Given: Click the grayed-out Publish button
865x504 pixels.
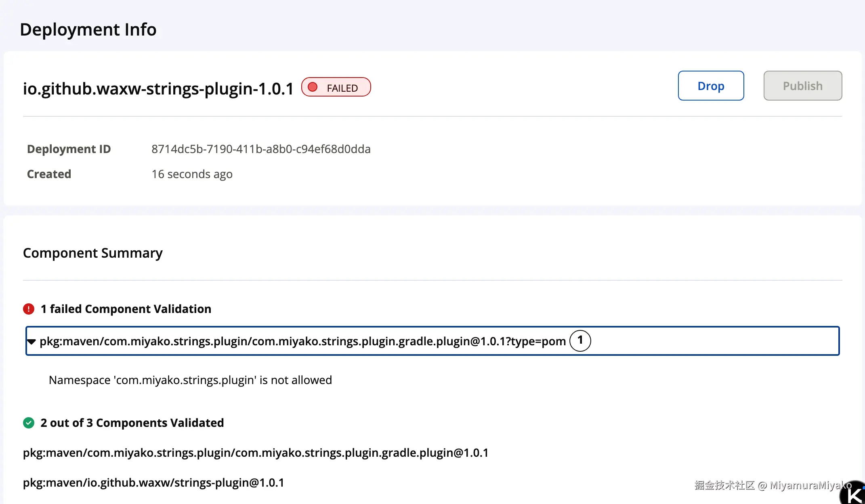Looking at the screenshot, I should (802, 86).
